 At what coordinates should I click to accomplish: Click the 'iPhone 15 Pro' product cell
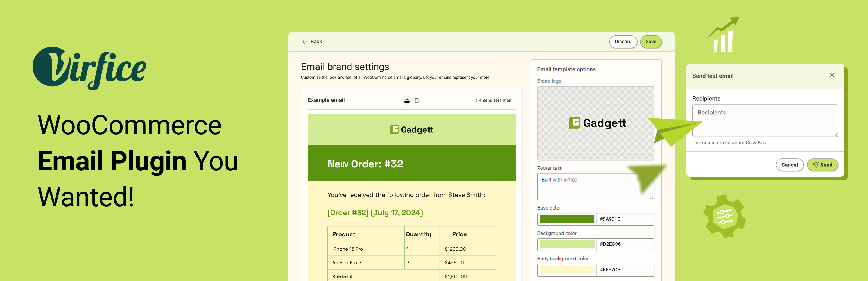pyautogui.click(x=347, y=249)
